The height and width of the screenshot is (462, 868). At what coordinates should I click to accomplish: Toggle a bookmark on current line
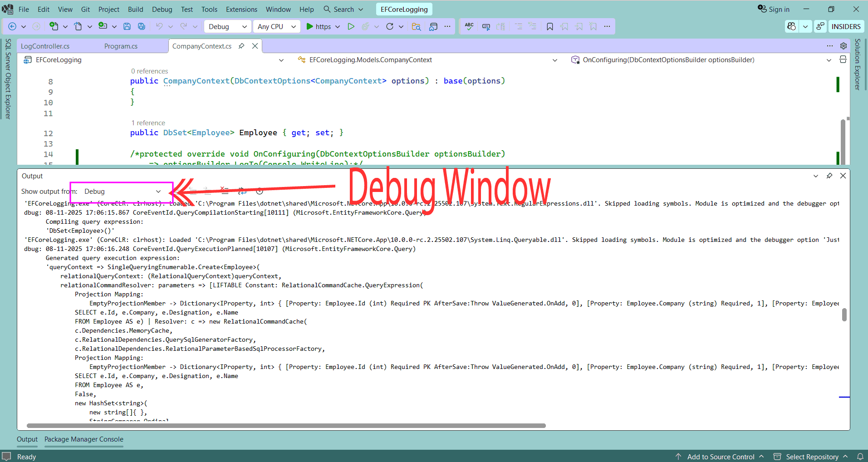549,26
